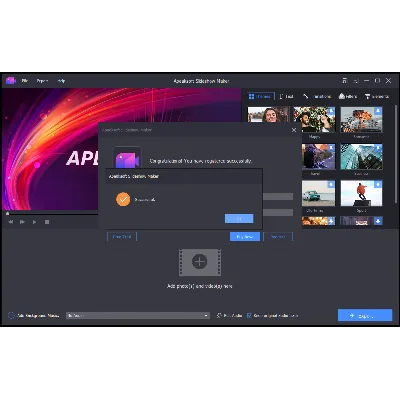Select the explosion-themed thumbnail in top row
400x400 pixels.
coord(361,119)
